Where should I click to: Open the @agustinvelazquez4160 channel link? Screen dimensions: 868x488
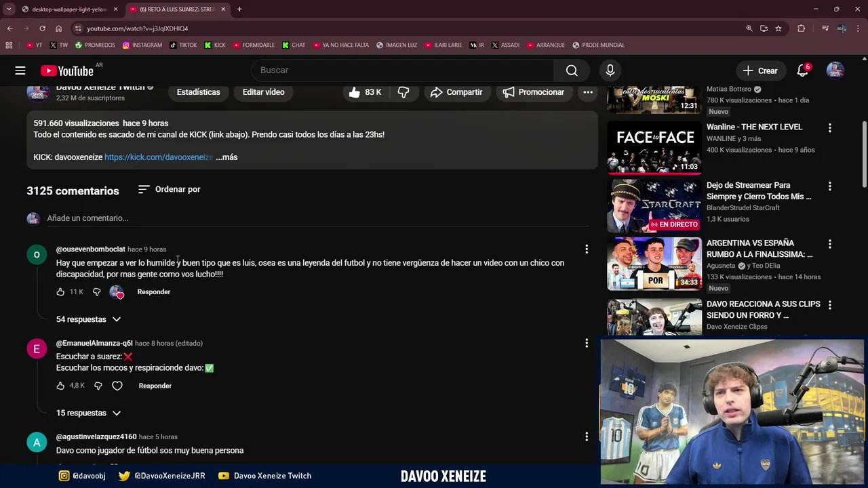96,437
